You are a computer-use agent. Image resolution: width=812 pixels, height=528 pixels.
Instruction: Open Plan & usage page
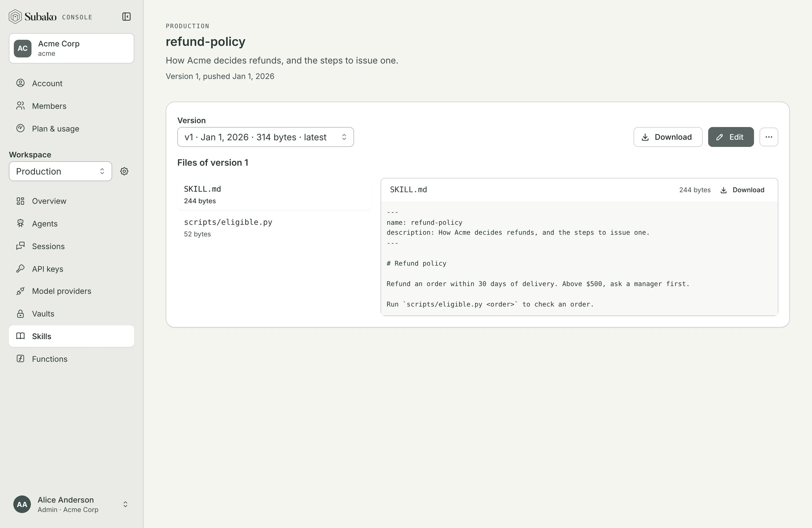(71, 129)
